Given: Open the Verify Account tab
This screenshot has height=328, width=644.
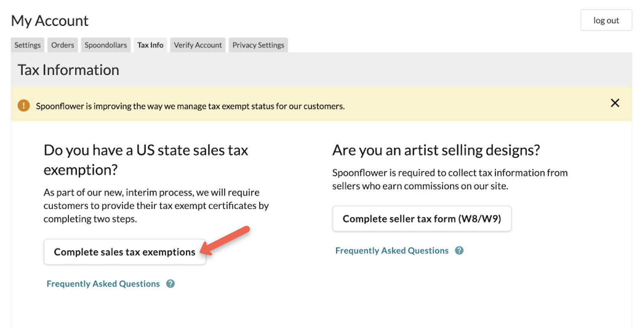Looking at the screenshot, I should (x=198, y=45).
